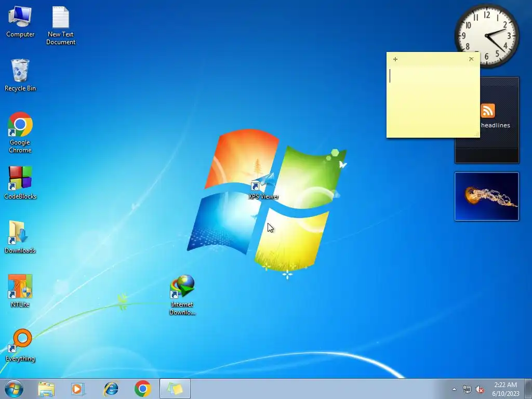Image resolution: width=532 pixels, height=399 pixels.
Task: Show hidden system tray icons
Action: pyautogui.click(x=454, y=389)
